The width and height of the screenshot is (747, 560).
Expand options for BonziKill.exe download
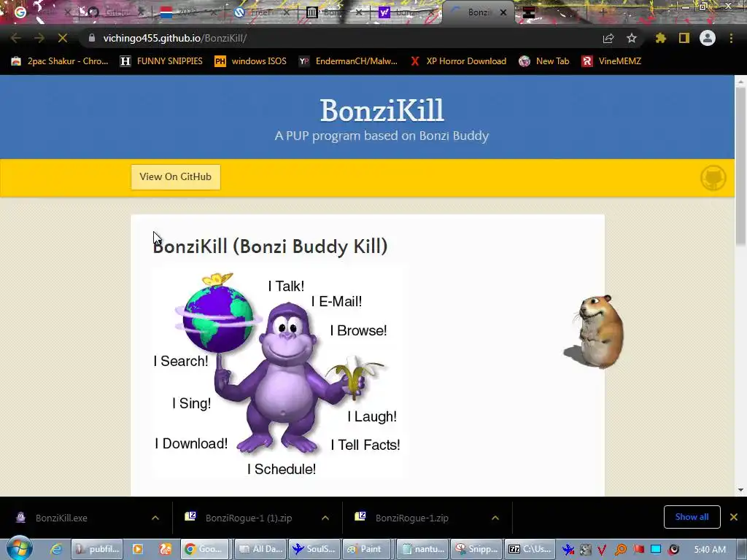point(155,518)
